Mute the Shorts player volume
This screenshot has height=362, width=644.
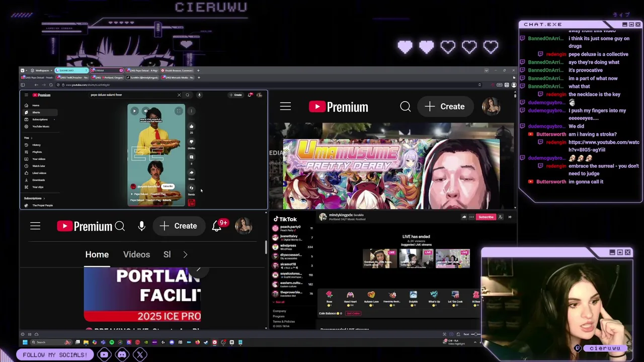(x=145, y=111)
